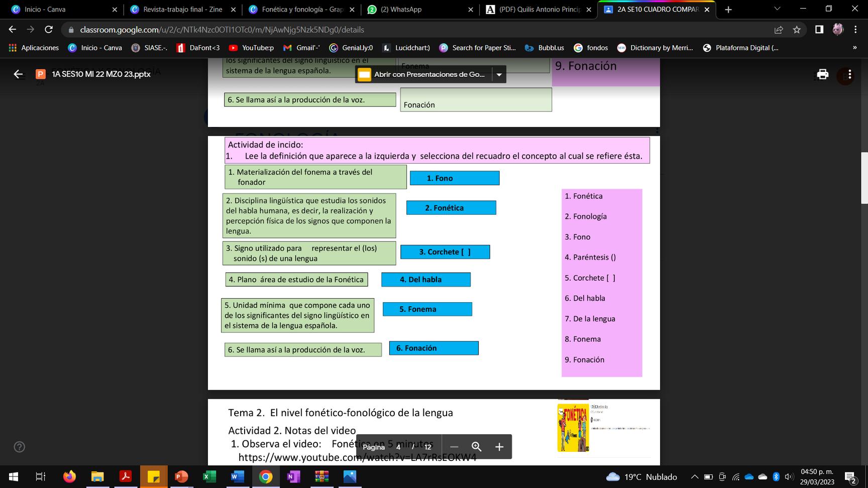Viewport: 868px width, 488px height.
Task: Share this page using the share icon
Action: [x=779, y=30]
